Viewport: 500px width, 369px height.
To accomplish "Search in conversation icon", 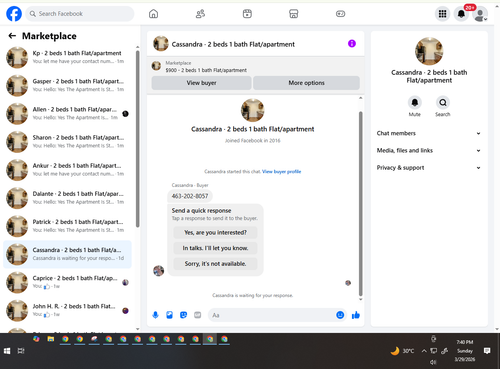I will pos(443,103).
